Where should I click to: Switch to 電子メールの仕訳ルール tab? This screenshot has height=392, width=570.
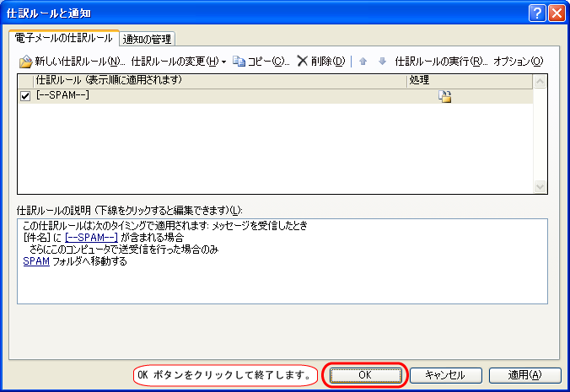[x=63, y=38]
